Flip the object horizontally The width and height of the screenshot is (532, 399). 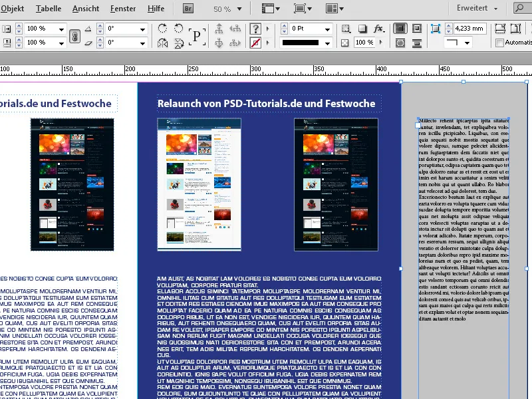(x=162, y=43)
